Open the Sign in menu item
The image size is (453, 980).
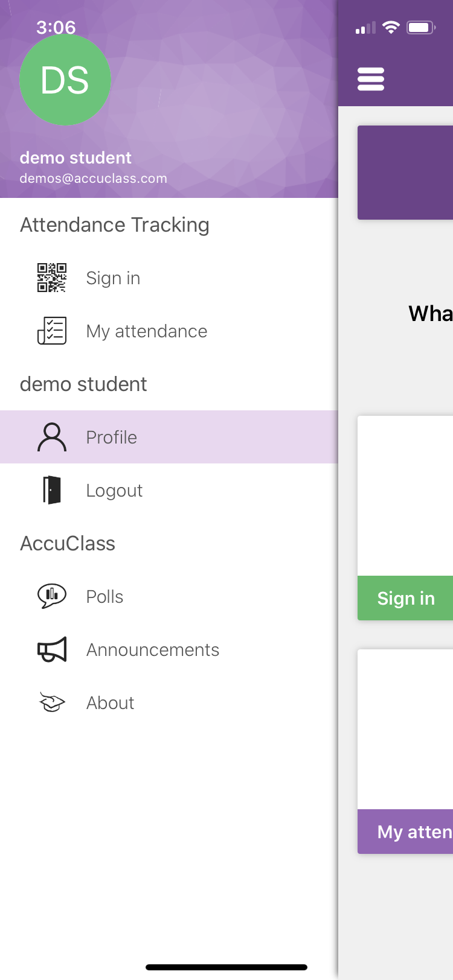(113, 278)
